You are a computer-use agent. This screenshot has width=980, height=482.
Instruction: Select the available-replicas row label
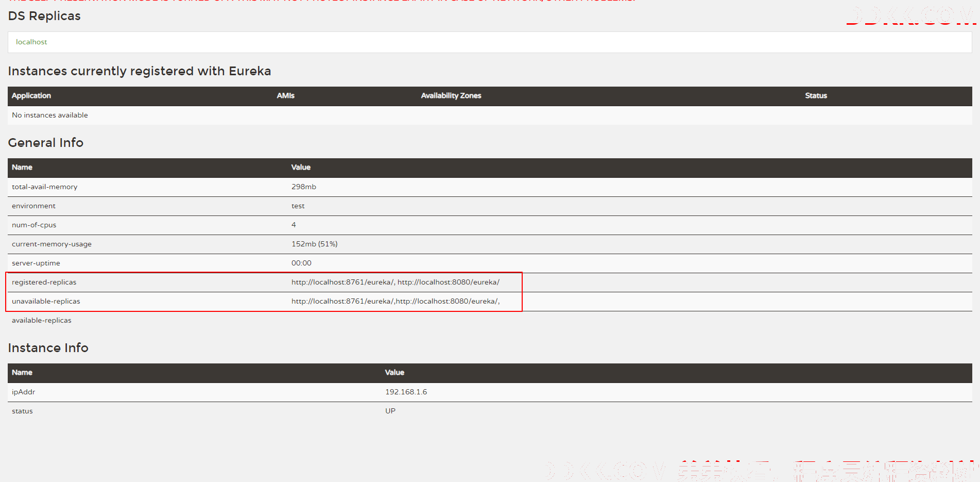tap(42, 321)
